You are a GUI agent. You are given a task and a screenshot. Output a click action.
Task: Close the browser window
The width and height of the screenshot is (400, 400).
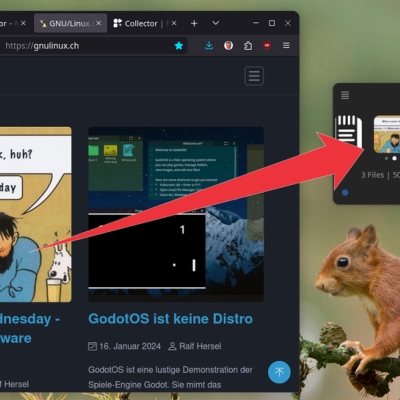coord(288,23)
